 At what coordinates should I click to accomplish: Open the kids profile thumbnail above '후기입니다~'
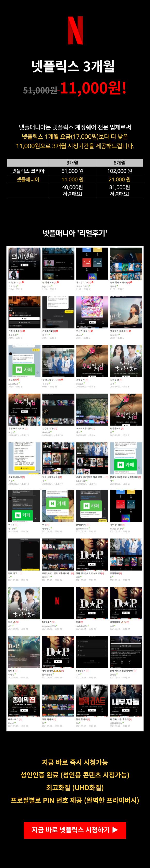pyautogui.click(x=92, y=264)
